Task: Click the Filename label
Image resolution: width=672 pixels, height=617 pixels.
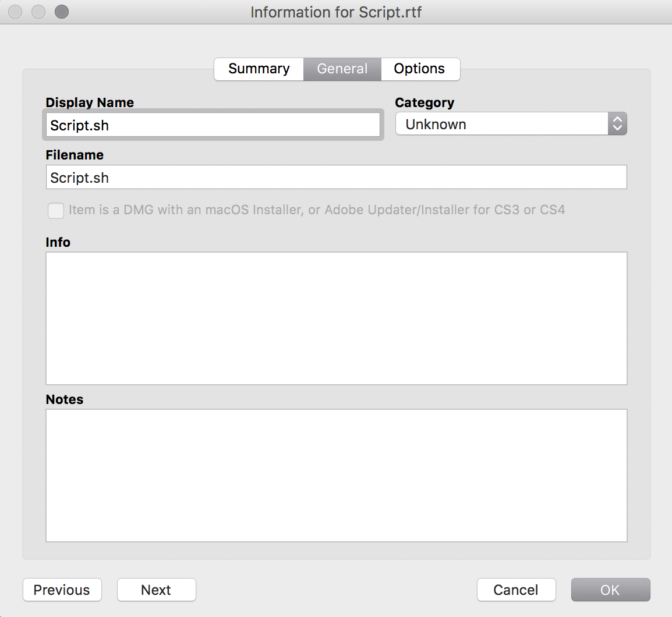Action: tap(75, 155)
